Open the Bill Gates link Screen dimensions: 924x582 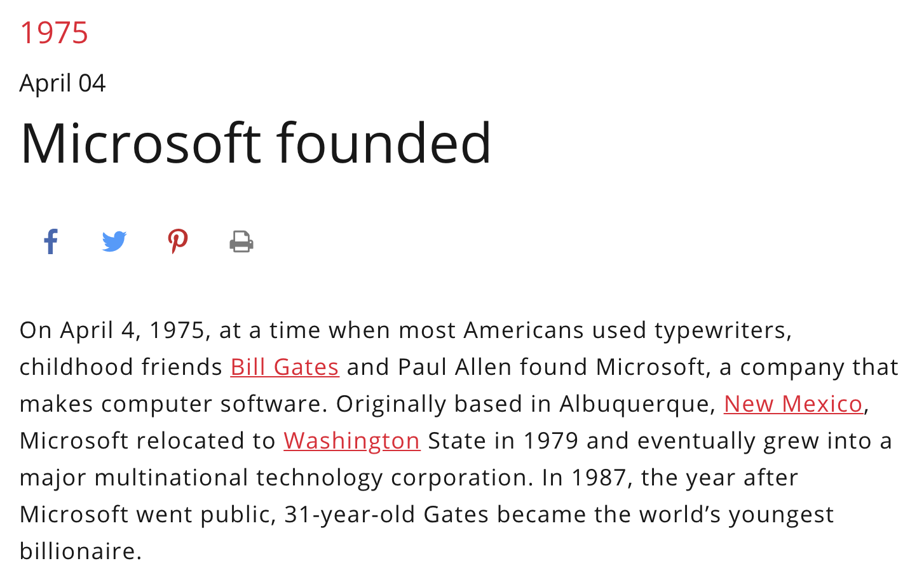[x=285, y=367]
